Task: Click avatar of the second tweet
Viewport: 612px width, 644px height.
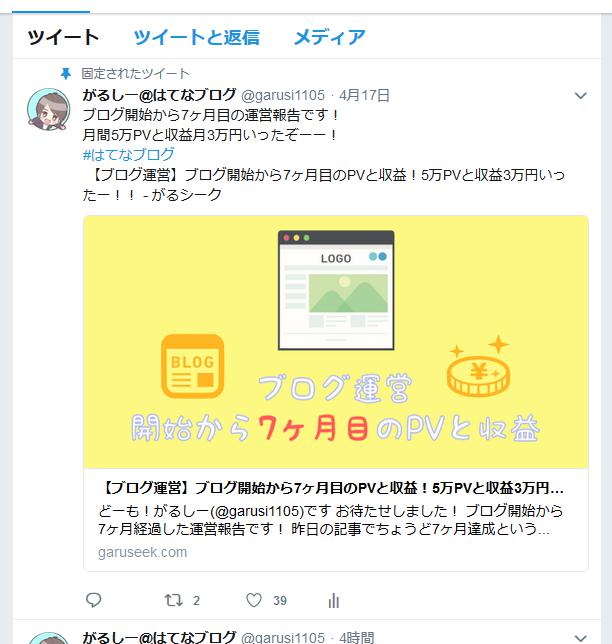Action: click(x=48, y=639)
